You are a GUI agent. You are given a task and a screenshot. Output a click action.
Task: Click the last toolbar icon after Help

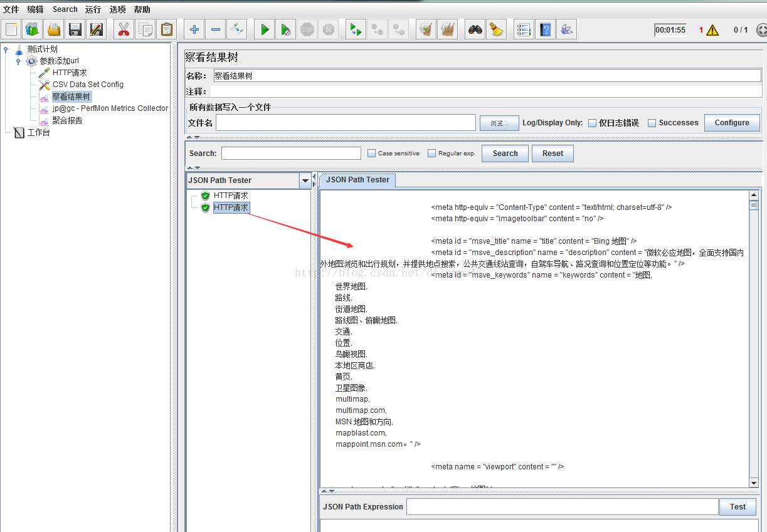566,29
